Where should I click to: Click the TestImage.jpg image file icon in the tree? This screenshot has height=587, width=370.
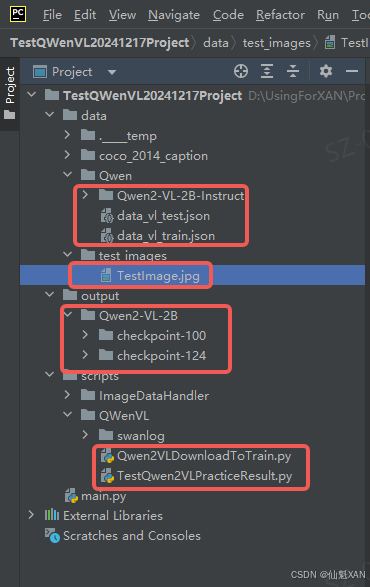pos(106,276)
